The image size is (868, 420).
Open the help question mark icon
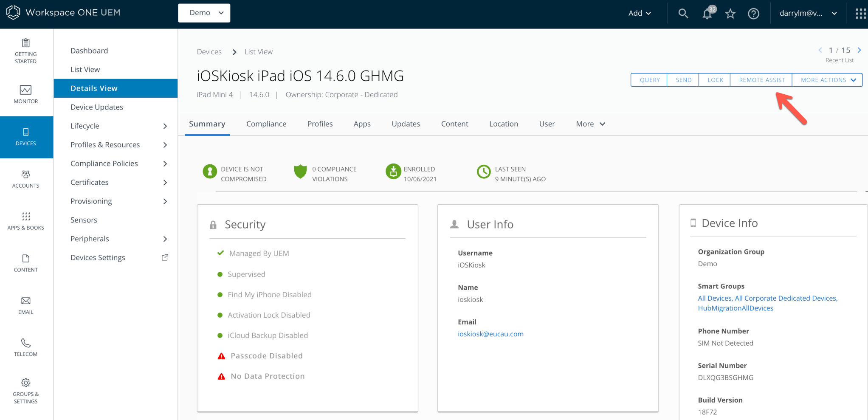tap(754, 13)
